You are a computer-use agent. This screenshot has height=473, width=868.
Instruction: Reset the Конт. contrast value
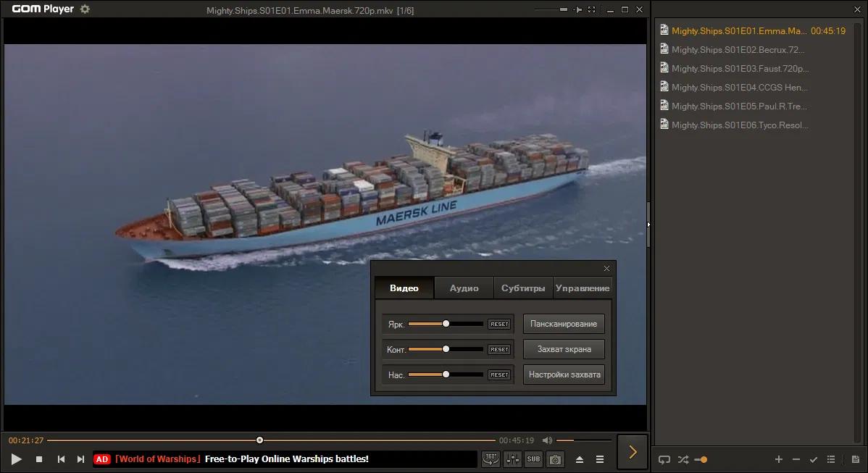[x=499, y=350]
